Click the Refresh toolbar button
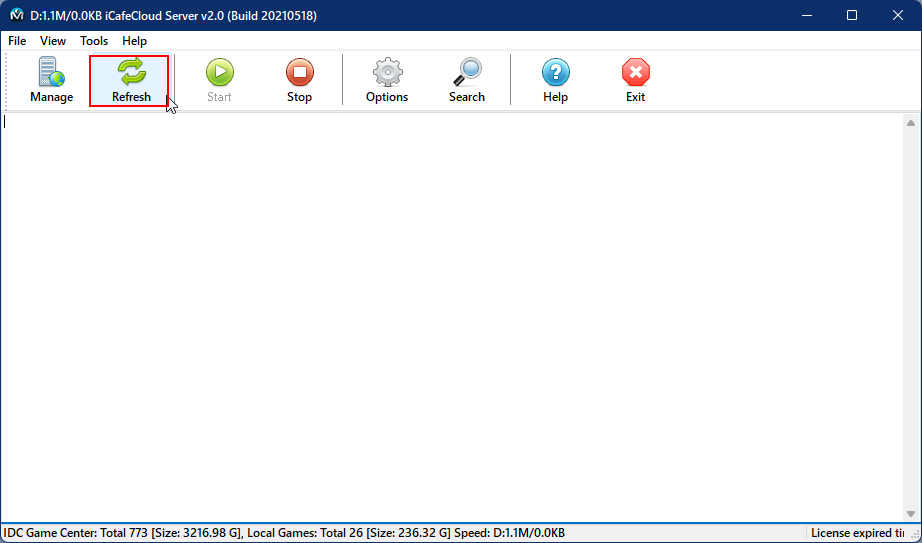The image size is (922, 543). pyautogui.click(x=130, y=80)
